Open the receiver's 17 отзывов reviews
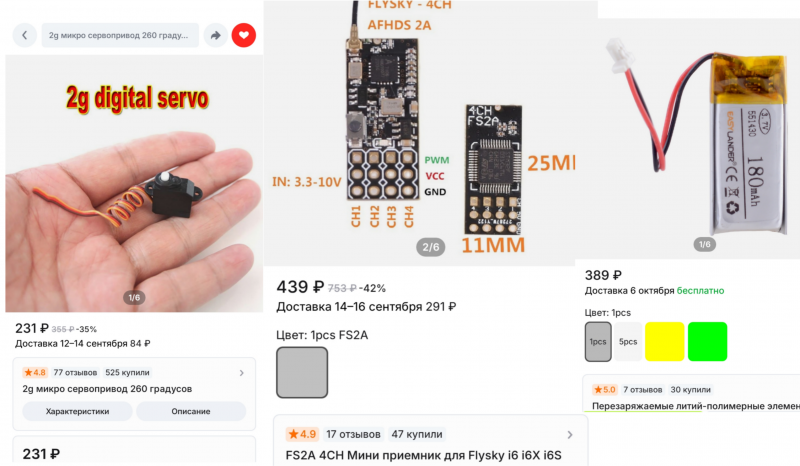 354,434
